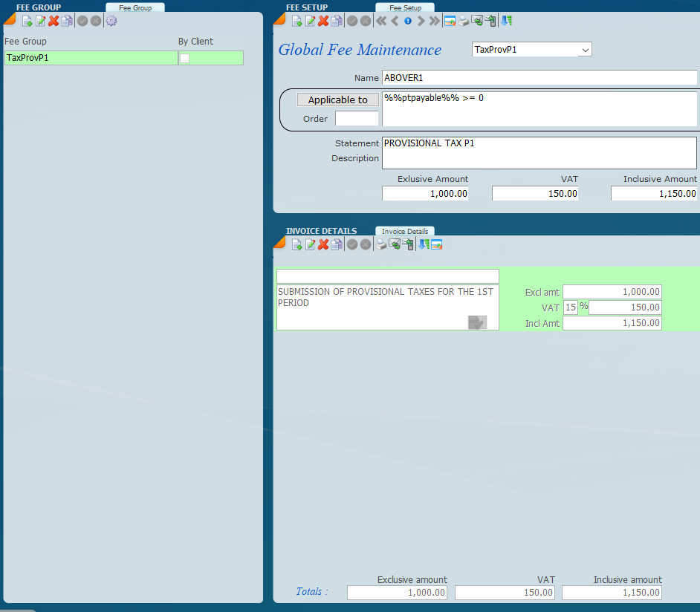Click the red delete icon in Fee Group toolbar
This screenshot has width=700, height=612.
(54, 21)
